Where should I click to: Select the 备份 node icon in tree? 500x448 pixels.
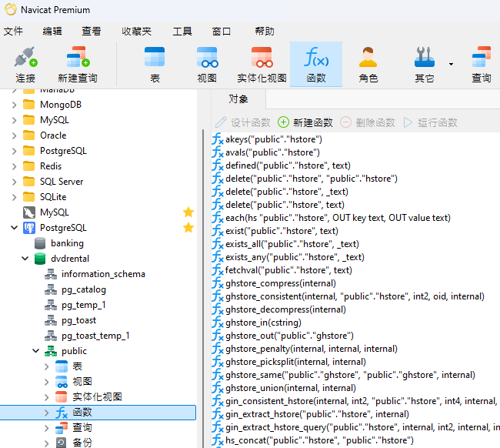[62, 443]
